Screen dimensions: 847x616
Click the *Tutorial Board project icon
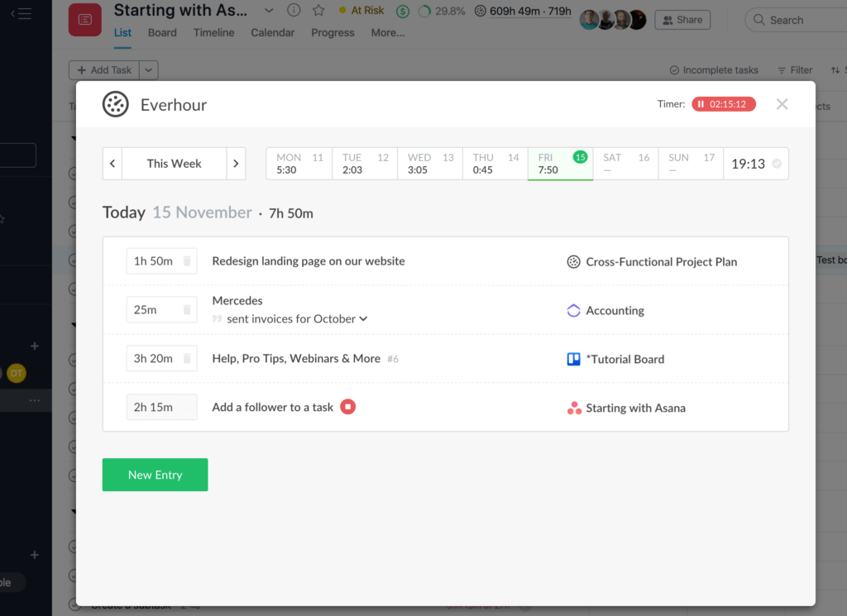click(574, 359)
